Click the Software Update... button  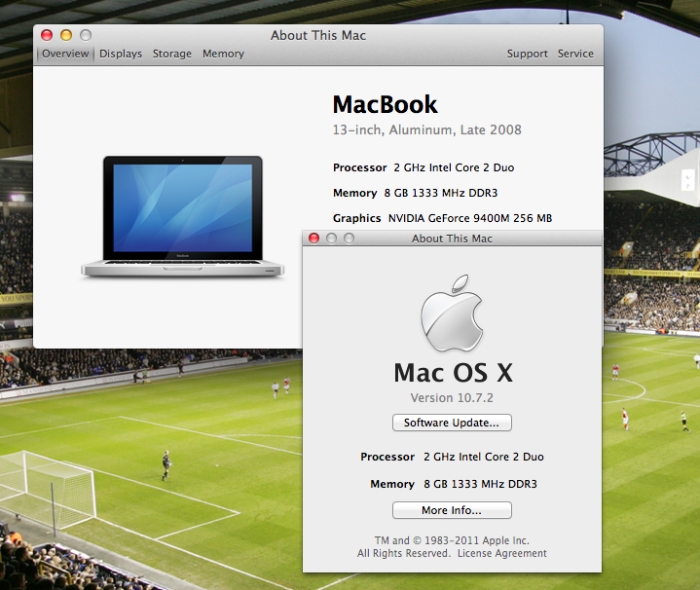452,423
